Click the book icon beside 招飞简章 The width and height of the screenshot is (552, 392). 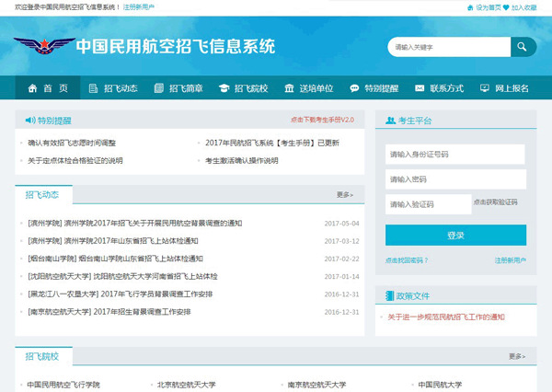(158, 88)
